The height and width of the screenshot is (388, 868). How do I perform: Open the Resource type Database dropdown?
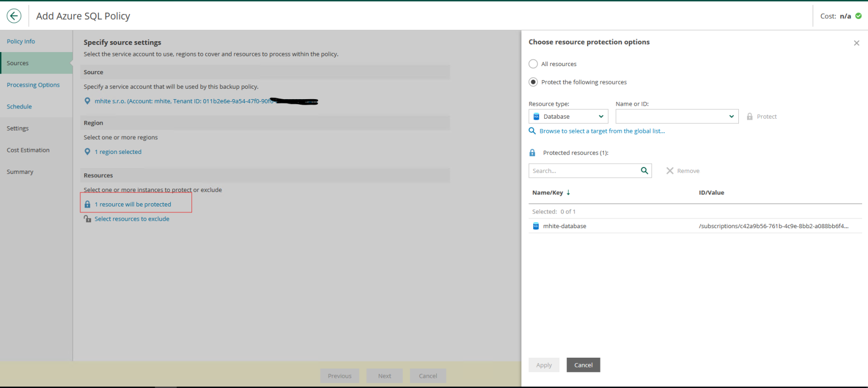click(x=568, y=117)
